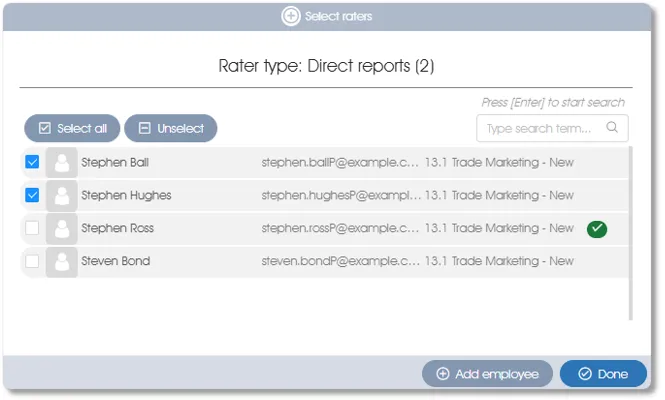Click Steven Bond's avatar icon
This screenshot has width=665, height=400.
(61, 262)
